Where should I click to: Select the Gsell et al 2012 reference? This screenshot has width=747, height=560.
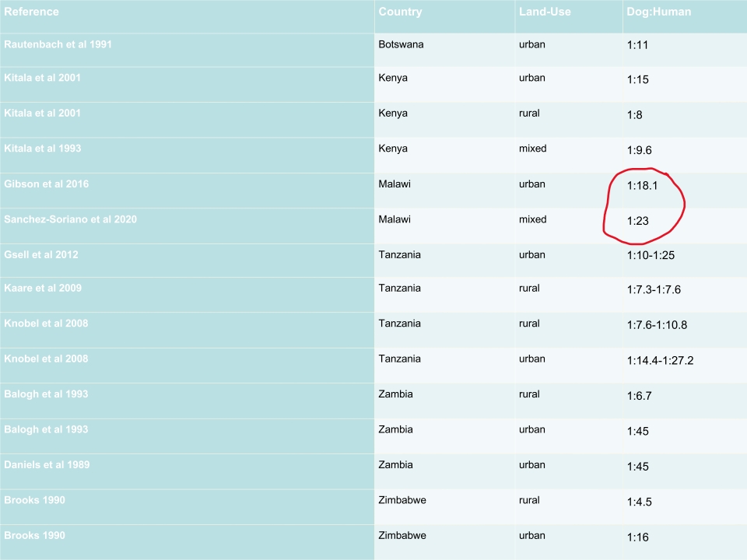tap(41, 255)
